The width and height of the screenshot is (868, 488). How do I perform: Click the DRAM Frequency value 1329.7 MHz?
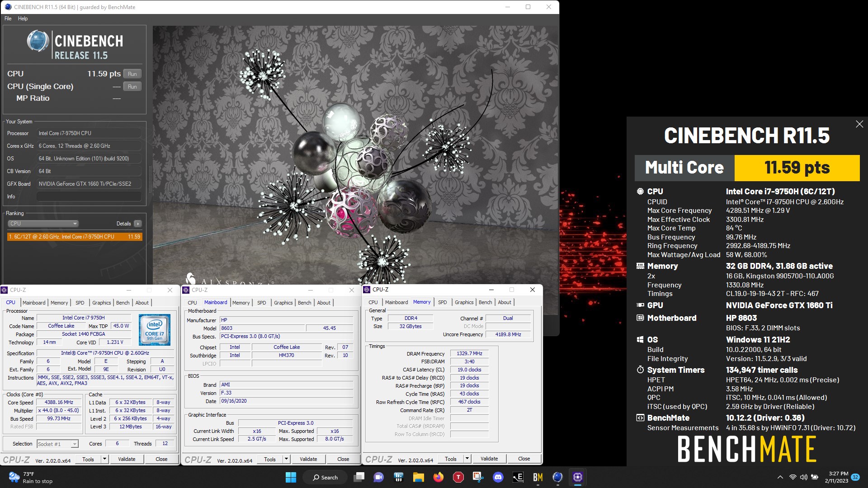coord(469,353)
